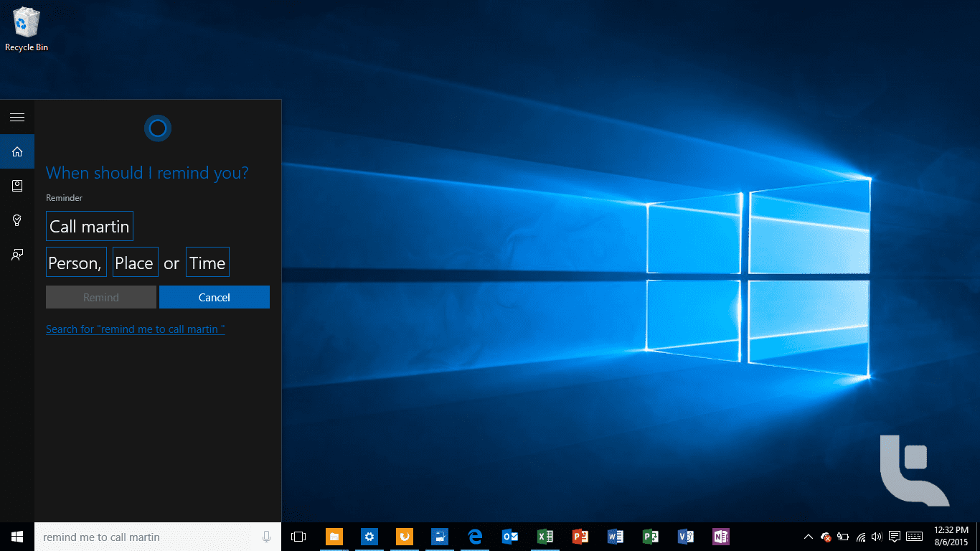Open the Windows Start menu
This screenshot has height=551, width=980.
[17, 537]
